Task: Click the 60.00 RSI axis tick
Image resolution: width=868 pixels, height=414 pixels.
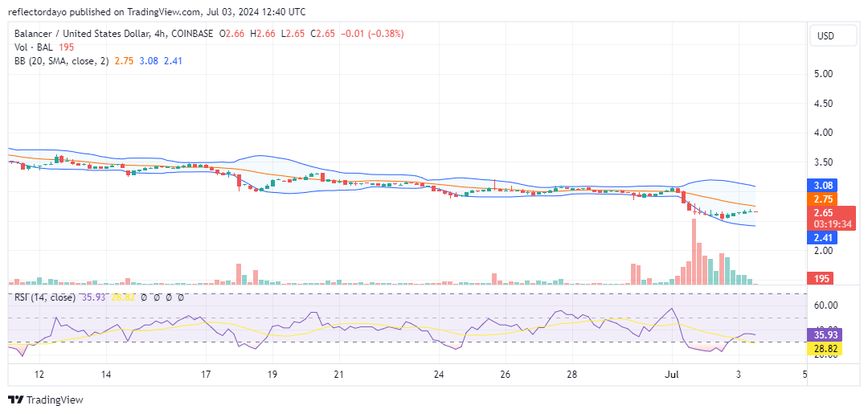Action: (826, 305)
